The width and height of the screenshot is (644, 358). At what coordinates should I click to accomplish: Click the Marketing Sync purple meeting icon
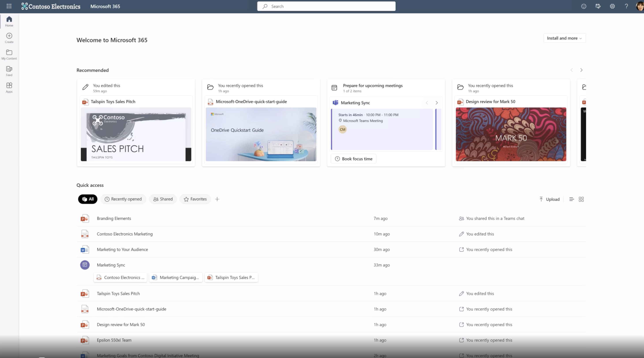click(85, 265)
